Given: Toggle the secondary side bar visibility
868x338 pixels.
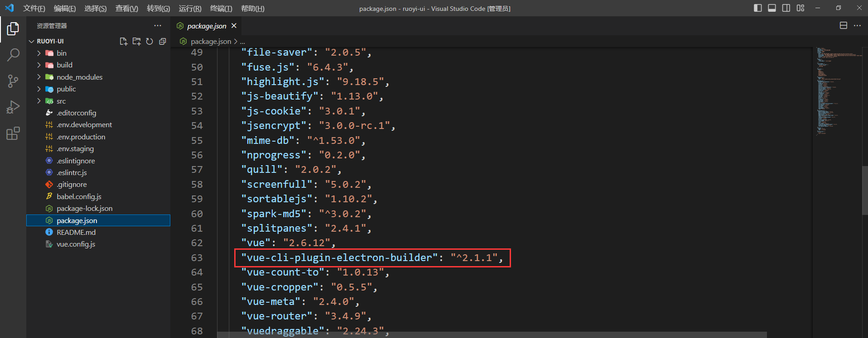Looking at the screenshot, I should tap(786, 8).
